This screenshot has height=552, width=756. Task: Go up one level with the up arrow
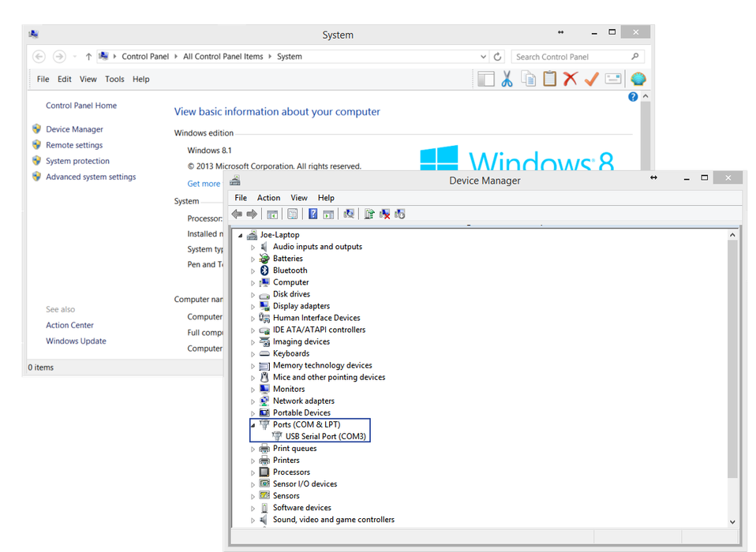88,57
